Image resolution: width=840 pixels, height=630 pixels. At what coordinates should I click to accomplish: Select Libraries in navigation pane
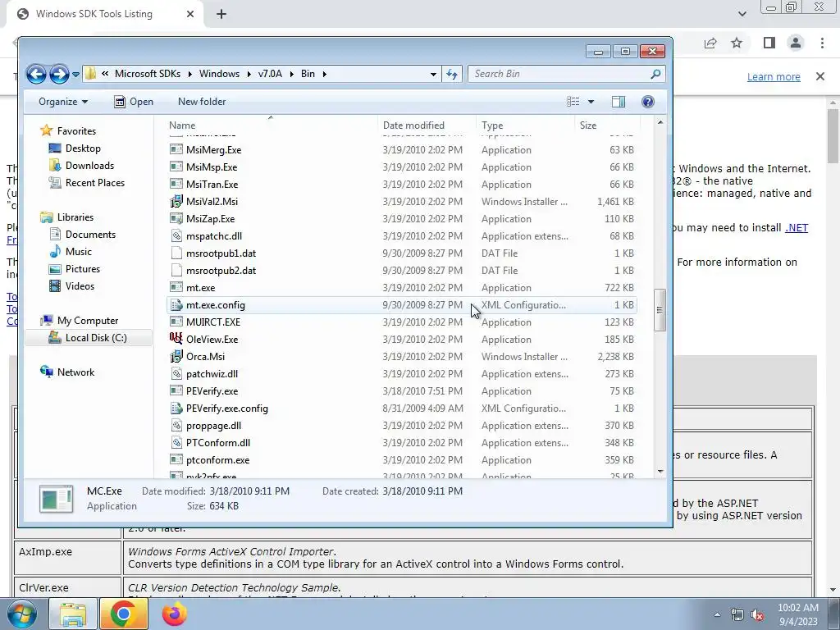[x=75, y=217]
